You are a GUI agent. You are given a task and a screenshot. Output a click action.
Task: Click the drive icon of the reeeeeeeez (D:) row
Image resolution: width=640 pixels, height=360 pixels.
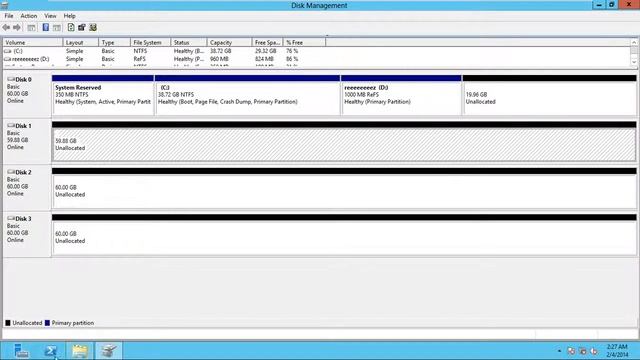click(8, 59)
